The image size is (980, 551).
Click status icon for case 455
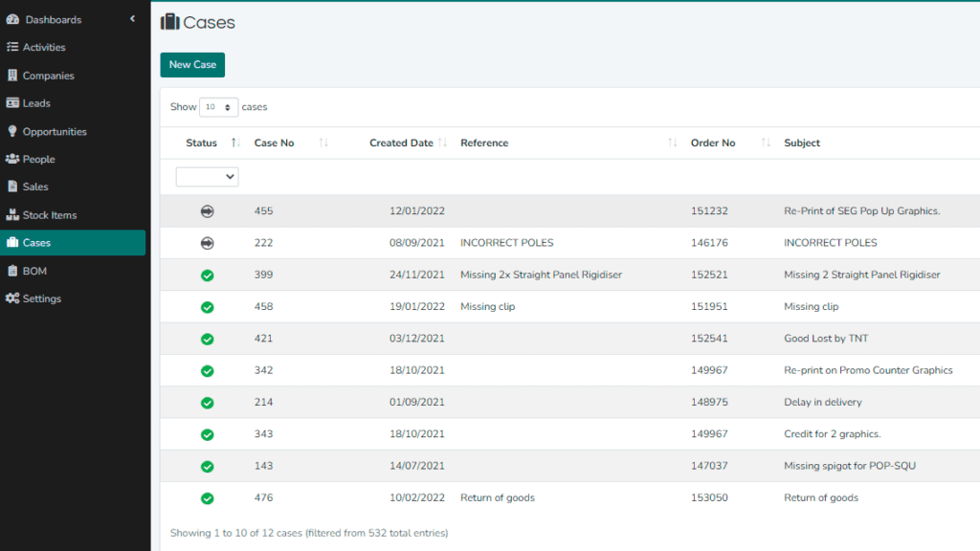[208, 211]
